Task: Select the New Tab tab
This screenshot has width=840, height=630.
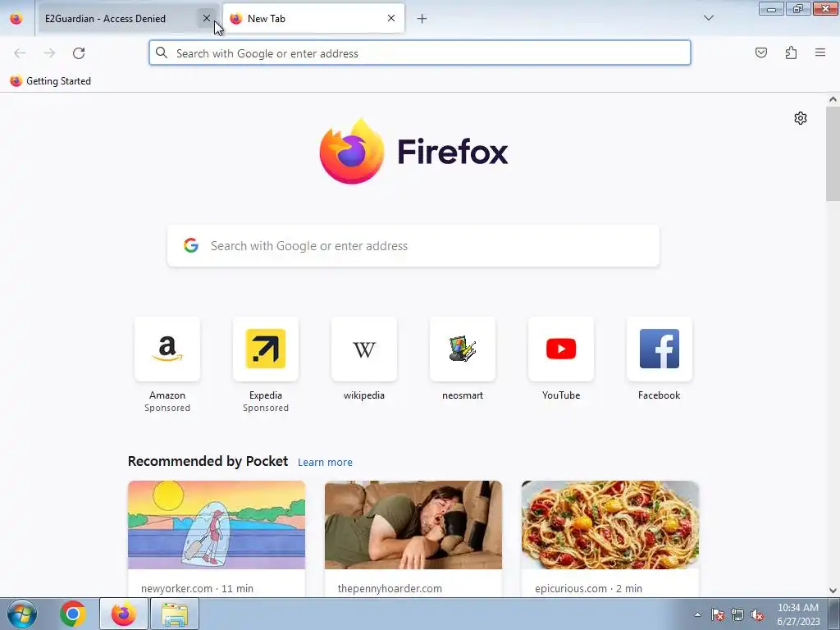Action: [x=313, y=18]
